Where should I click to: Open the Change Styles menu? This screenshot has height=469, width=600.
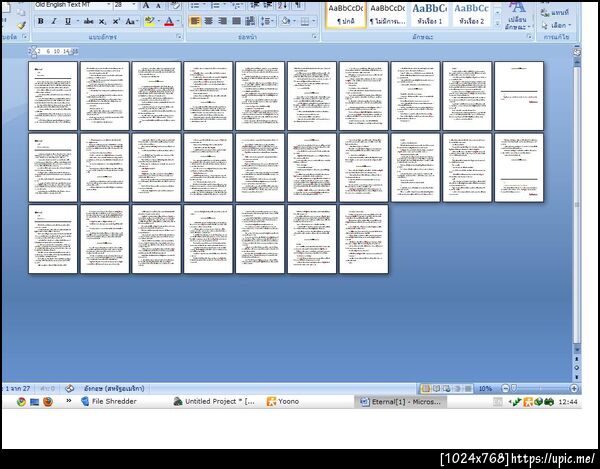pyautogui.click(x=517, y=16)
